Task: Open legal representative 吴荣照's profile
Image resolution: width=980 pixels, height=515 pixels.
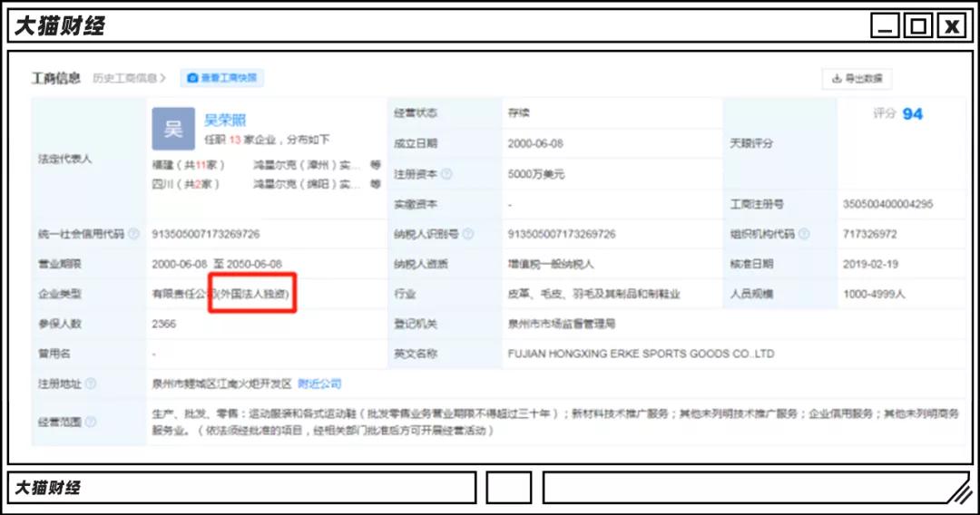Action: 225,120
